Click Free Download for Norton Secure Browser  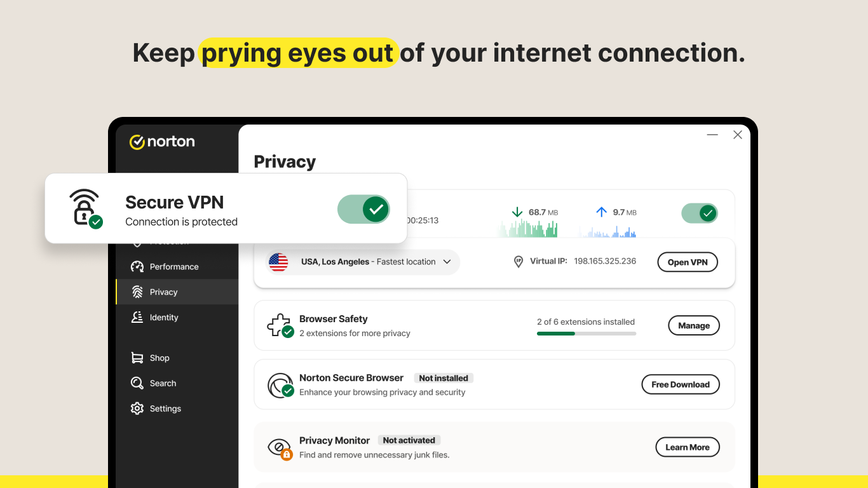pos(681,384)
